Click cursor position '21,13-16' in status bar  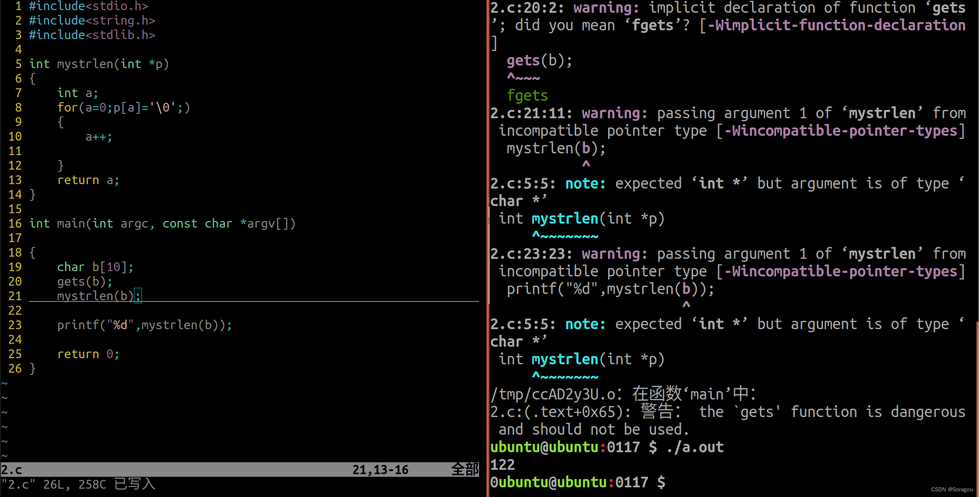(x=380, y=470)
